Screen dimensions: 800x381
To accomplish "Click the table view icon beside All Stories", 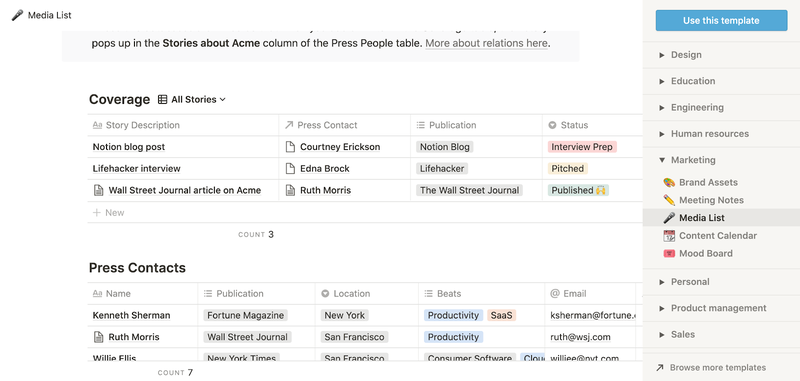I will click(162, 99).
